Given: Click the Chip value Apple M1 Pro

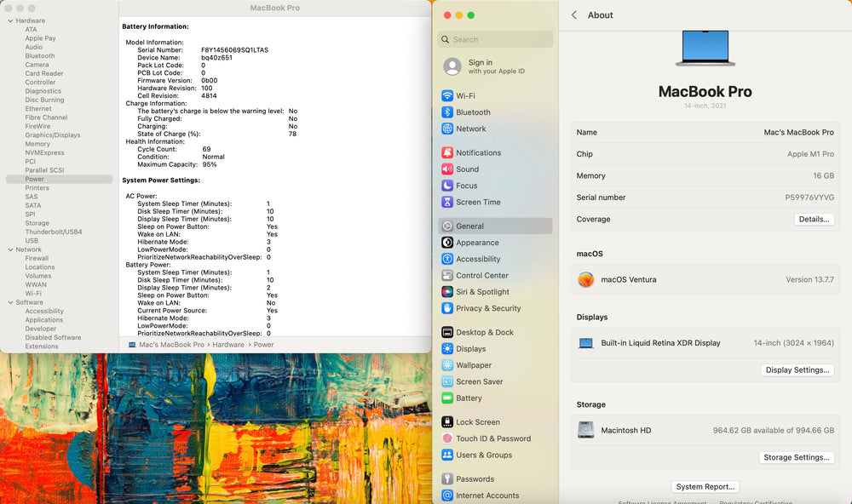Looking at the screenshot, I should click(811, 154).
